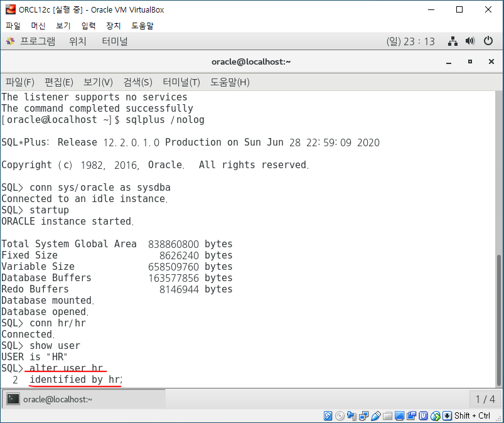The height and width of the screenshot is (423, 504).
Task: Click the 'sqlplus /nolog' command text
Action: pyautogui.click(x=165, y=120)
